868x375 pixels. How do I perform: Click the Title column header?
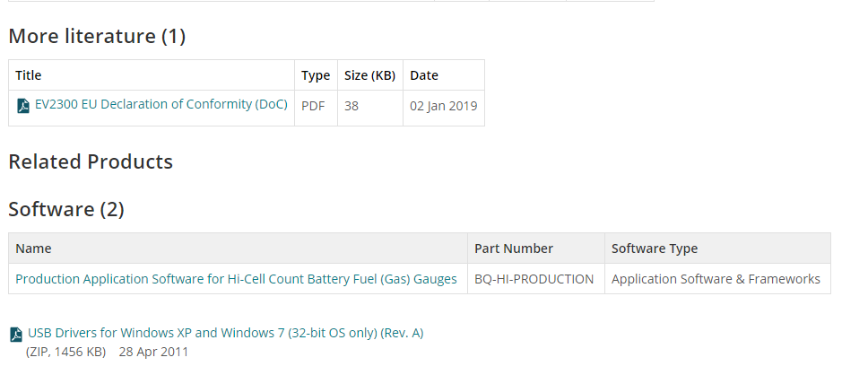(29, 75)
